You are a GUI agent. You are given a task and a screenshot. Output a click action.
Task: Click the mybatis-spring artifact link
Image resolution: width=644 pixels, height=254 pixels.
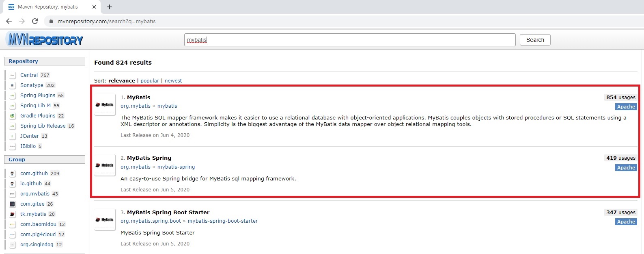point(176,167)
